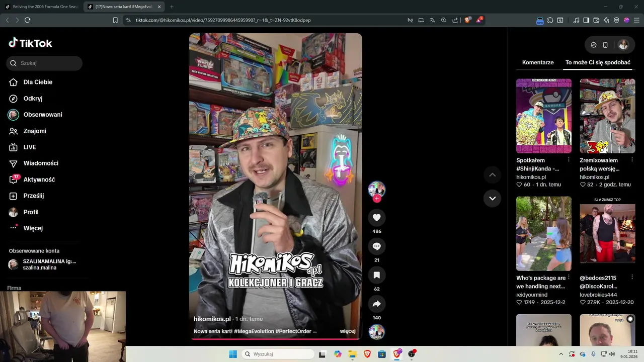Open Brave Shields lion icon
This screenshot has width=644, height=362.
pos(467,20)
